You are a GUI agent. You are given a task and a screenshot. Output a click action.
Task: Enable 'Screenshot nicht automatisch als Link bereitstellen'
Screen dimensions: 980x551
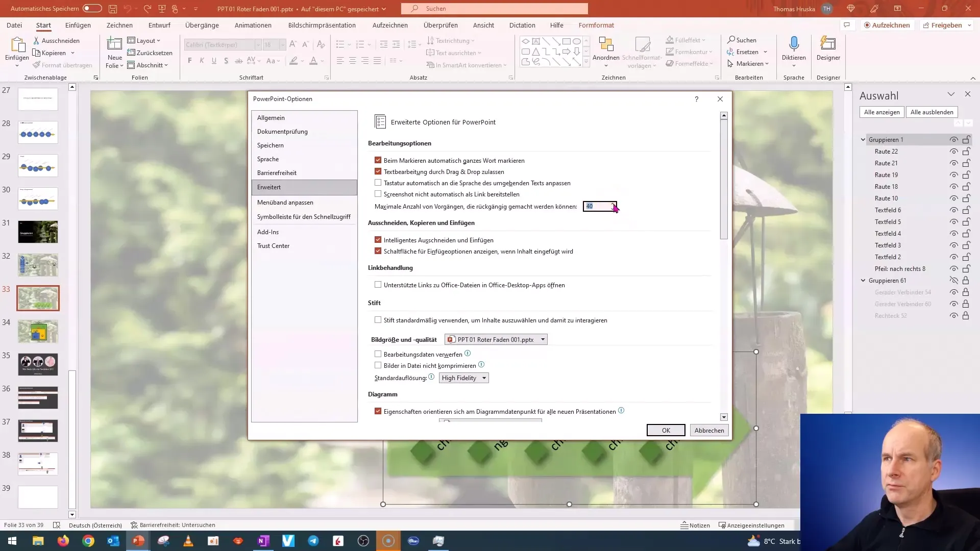(378, 194)
